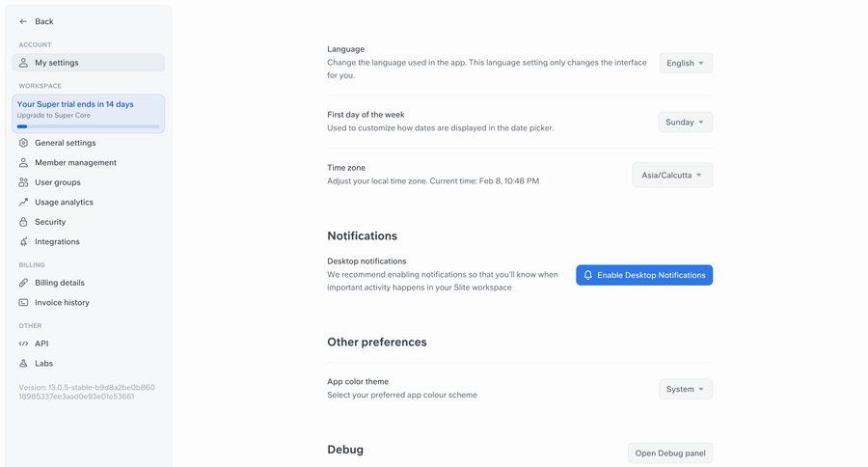Click the Back arrow icon
Screen dimensions: 868x467
point(23,21)
